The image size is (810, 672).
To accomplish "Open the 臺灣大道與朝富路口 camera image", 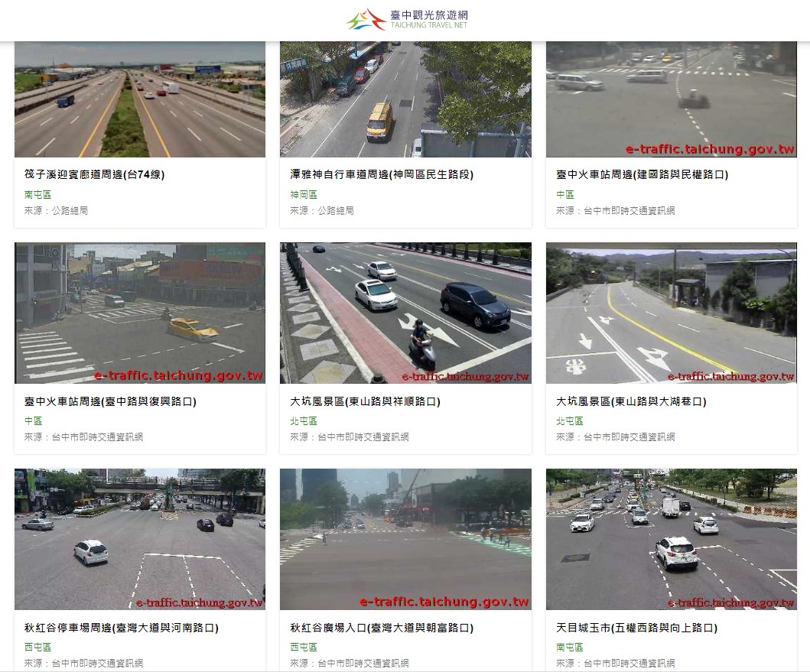I will [405, 539].
